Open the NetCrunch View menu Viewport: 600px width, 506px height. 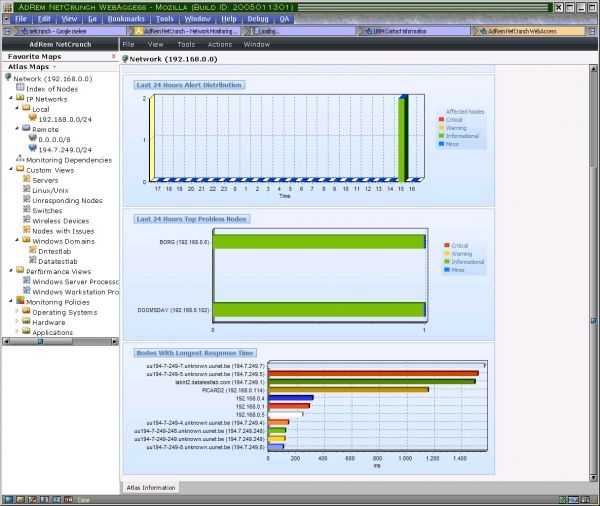(155, 44)
